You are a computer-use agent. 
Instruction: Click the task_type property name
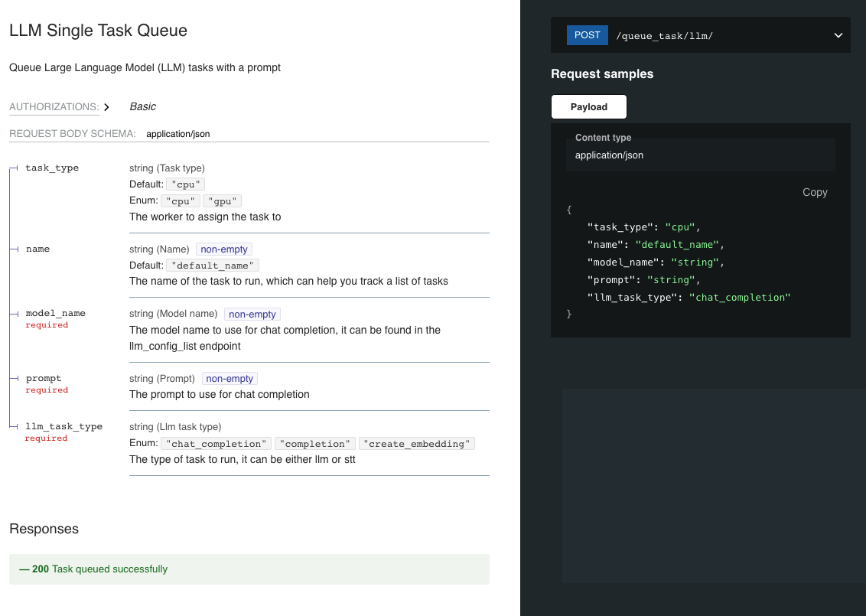52,168
